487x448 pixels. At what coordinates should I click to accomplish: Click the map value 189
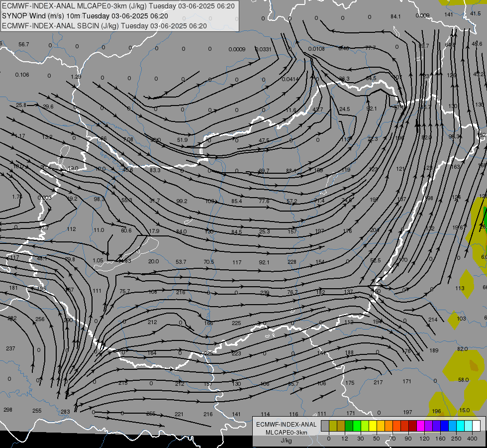pyautogui.click(x=434, y=350)
